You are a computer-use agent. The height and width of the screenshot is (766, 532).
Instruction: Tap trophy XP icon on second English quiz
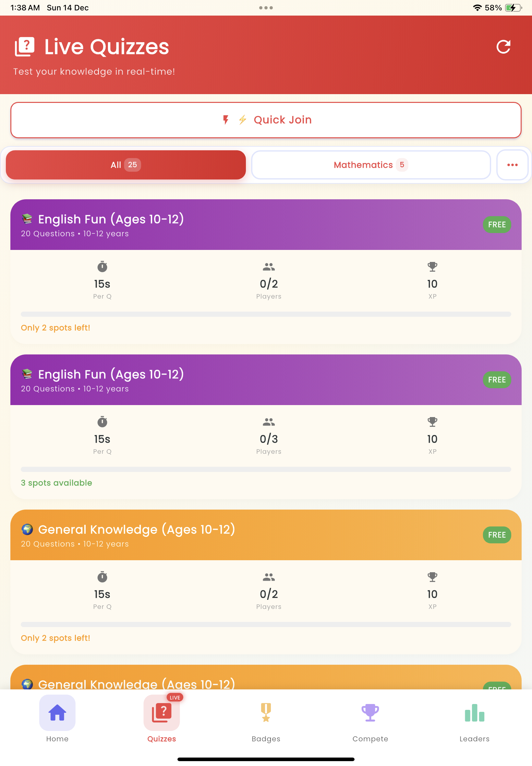(432, 422)
